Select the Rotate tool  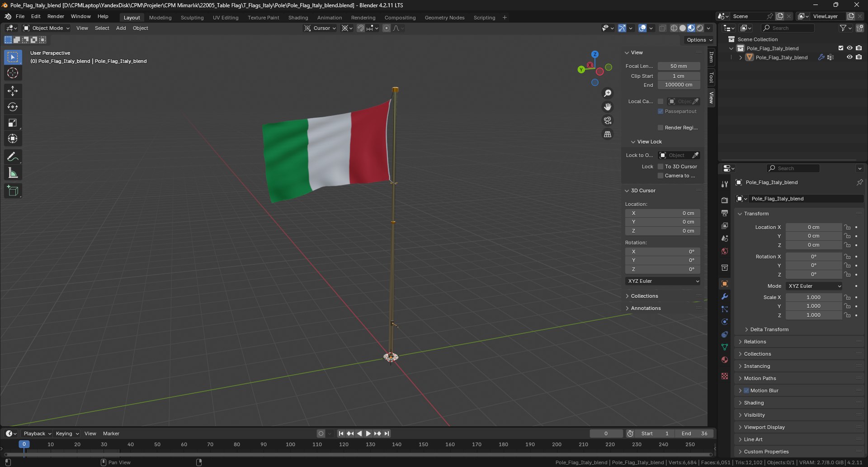pos(13,107)
